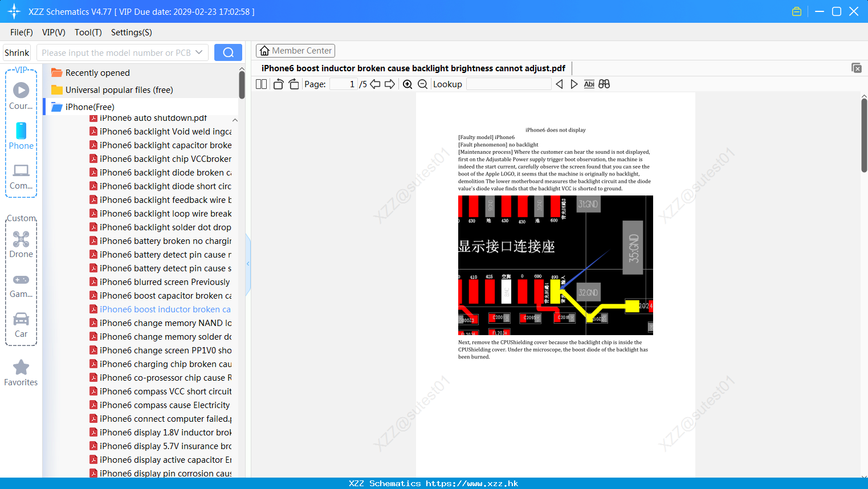Click the Lookup text field
The image size is (868, 489).
click(x=508, y=84)
